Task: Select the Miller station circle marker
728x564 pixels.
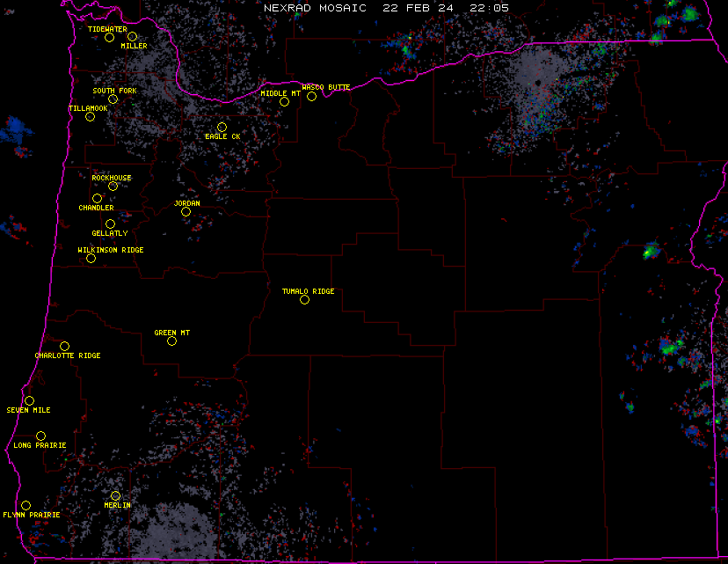Action: pyautogui.click(x=132, y=37)
